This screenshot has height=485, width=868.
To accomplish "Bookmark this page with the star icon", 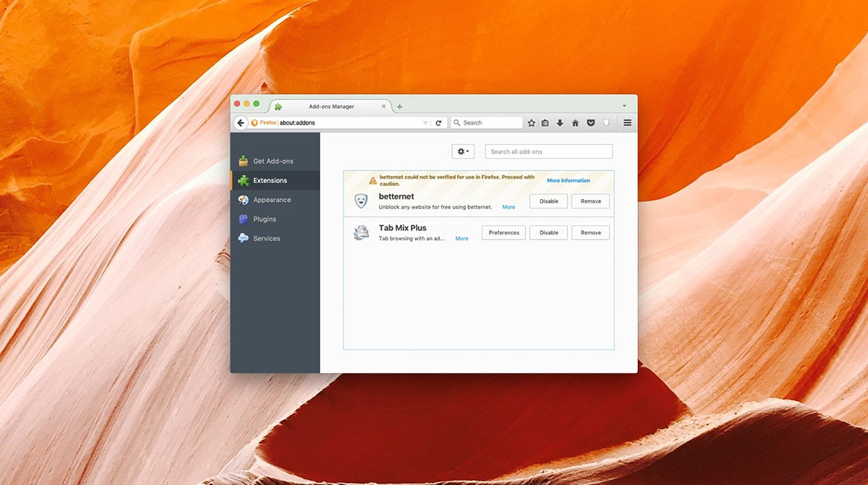I will 531,123.
